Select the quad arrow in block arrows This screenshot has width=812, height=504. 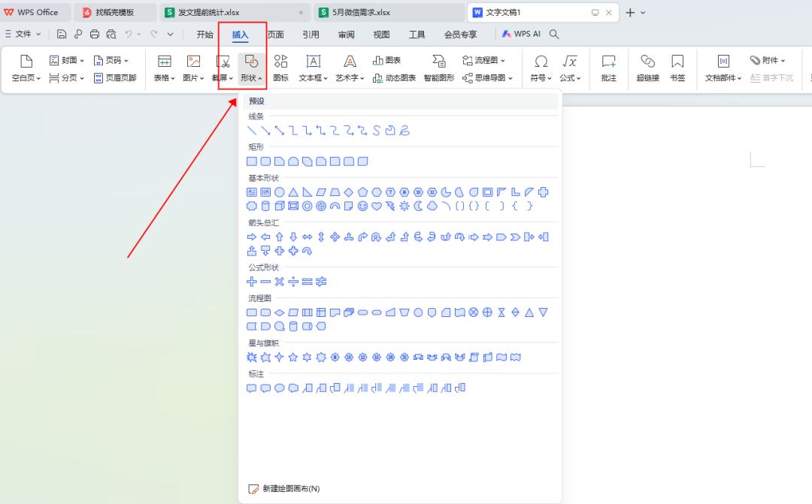335,237
